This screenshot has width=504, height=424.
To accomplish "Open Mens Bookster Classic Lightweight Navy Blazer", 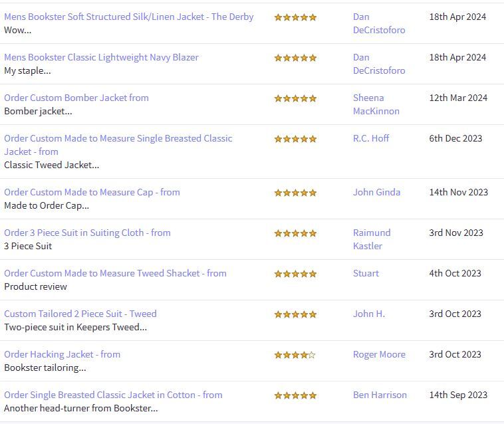I will [x=101, y=57].
